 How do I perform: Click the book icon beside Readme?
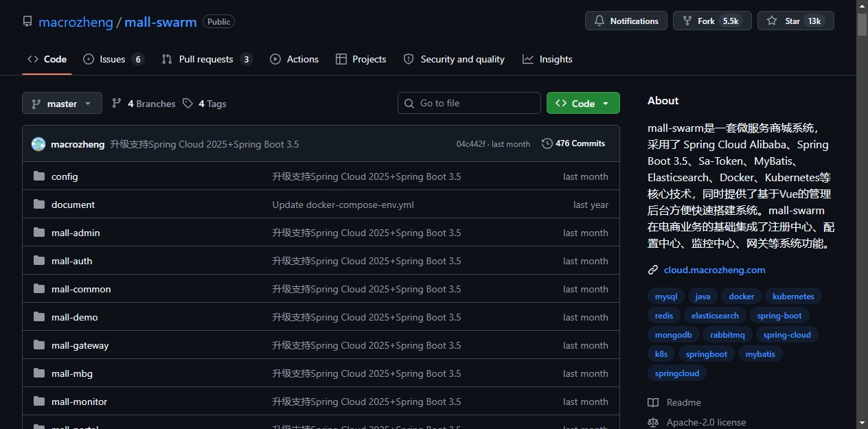653,403
